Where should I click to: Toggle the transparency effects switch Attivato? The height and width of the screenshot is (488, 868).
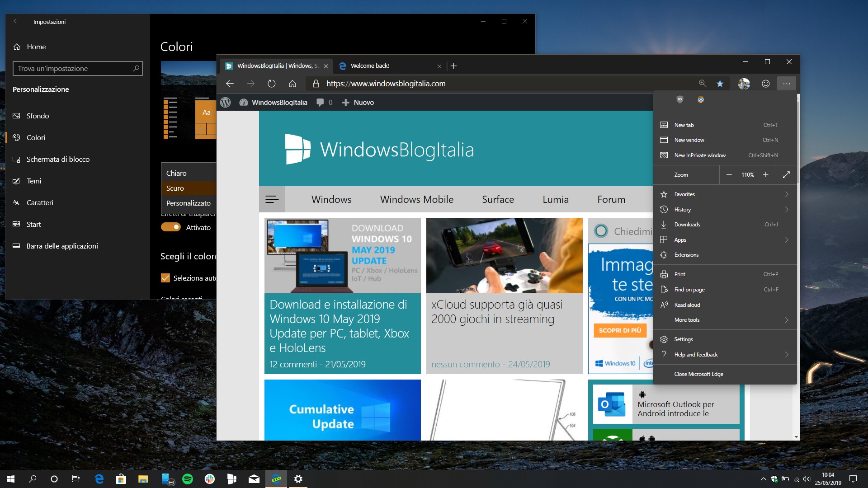tap(171, 227)
